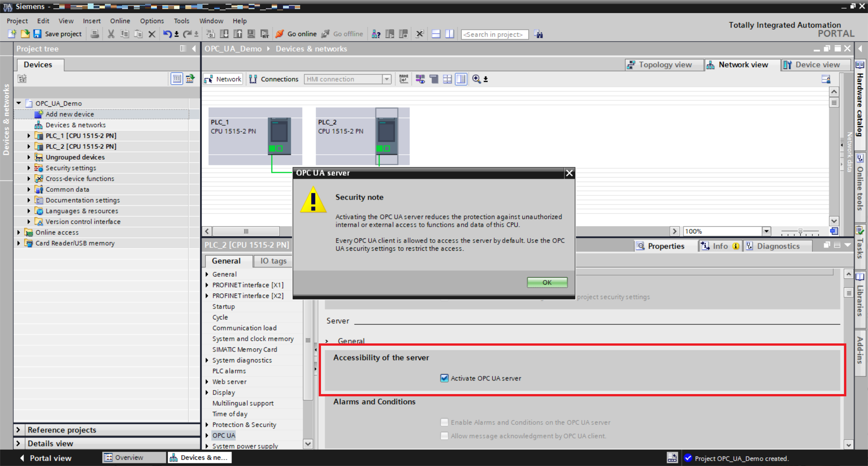Screen dimensions: 868x466
Task: Select the PLC_1 device in network view
Action: tap(255, 137)
